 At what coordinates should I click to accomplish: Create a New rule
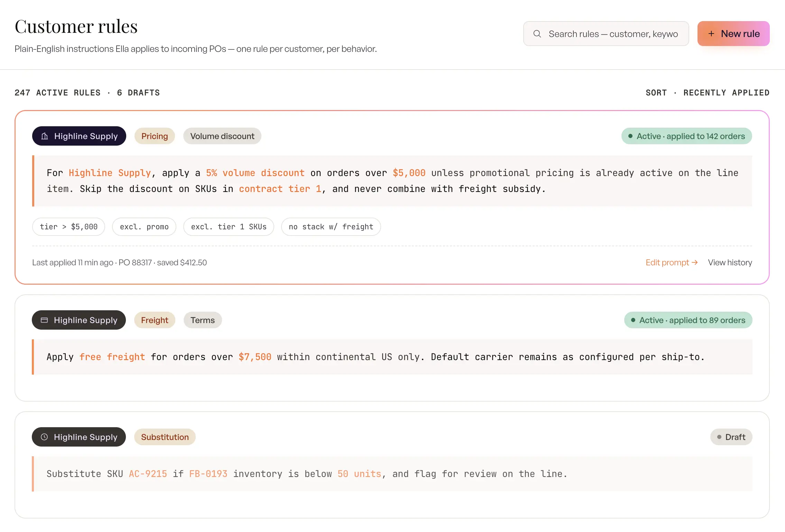tap(733, 34)
